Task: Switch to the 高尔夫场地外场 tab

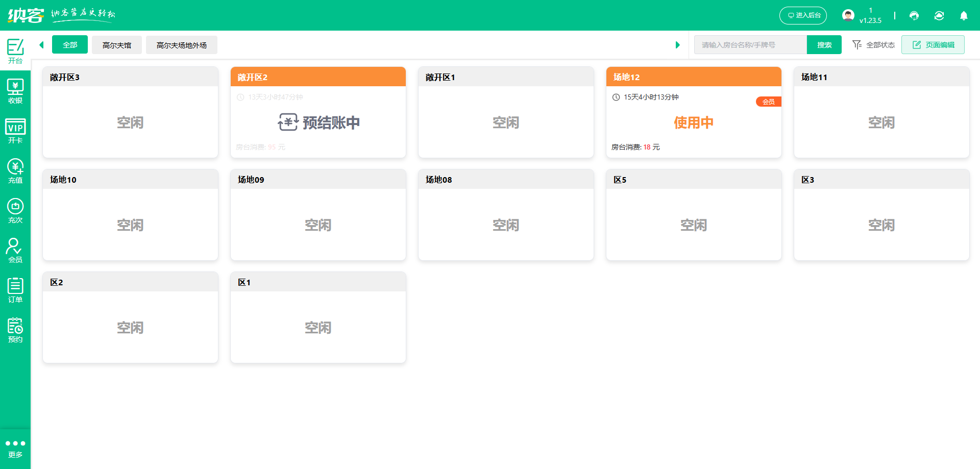Action: click(x=181, y=44)
